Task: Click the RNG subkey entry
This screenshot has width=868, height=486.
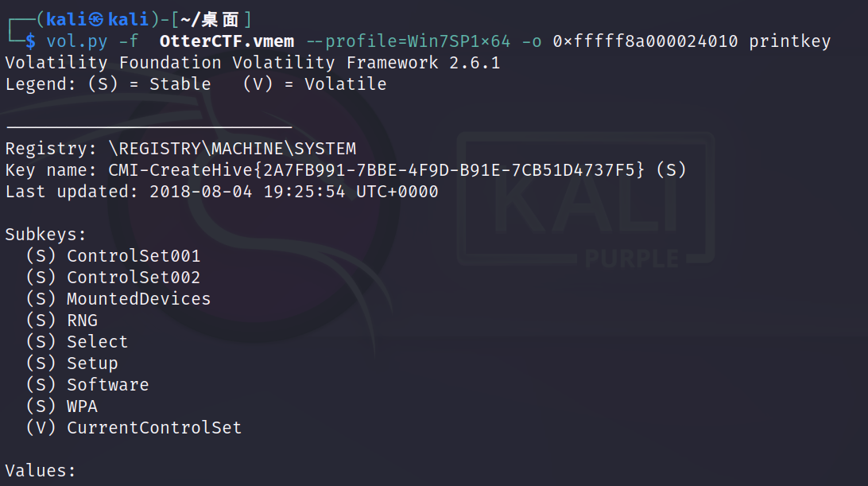Action: pos(82,321)
